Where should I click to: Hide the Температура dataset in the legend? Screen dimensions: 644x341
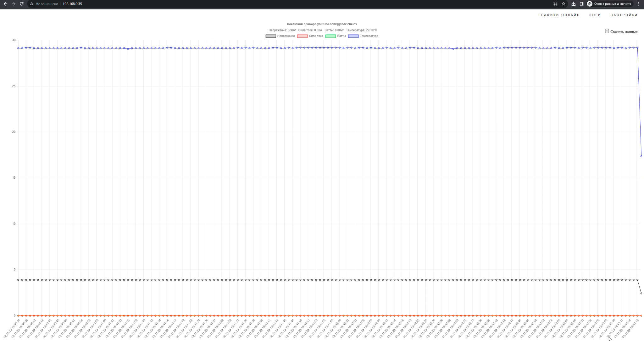pos(363,36)
